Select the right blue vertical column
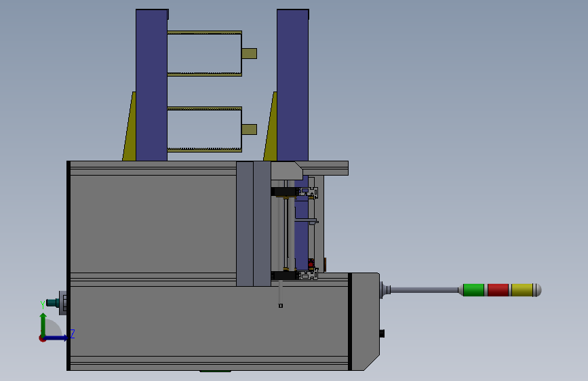 tap(292, 85)
